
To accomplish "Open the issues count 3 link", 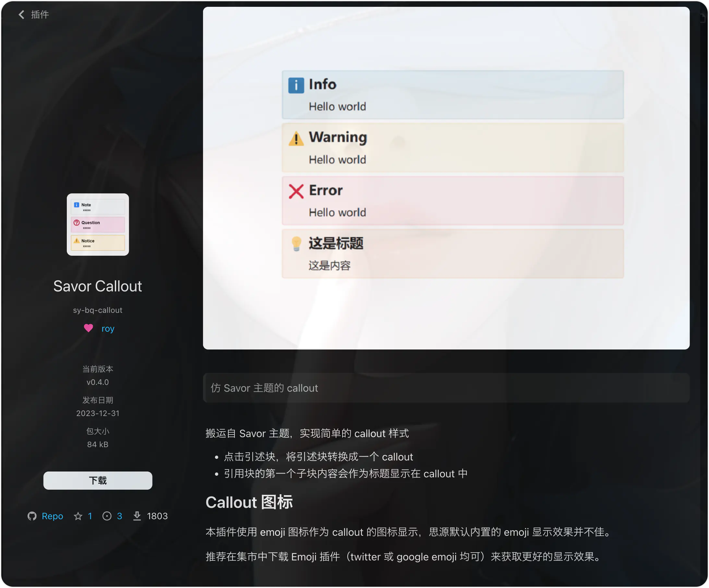I will 119,516.
